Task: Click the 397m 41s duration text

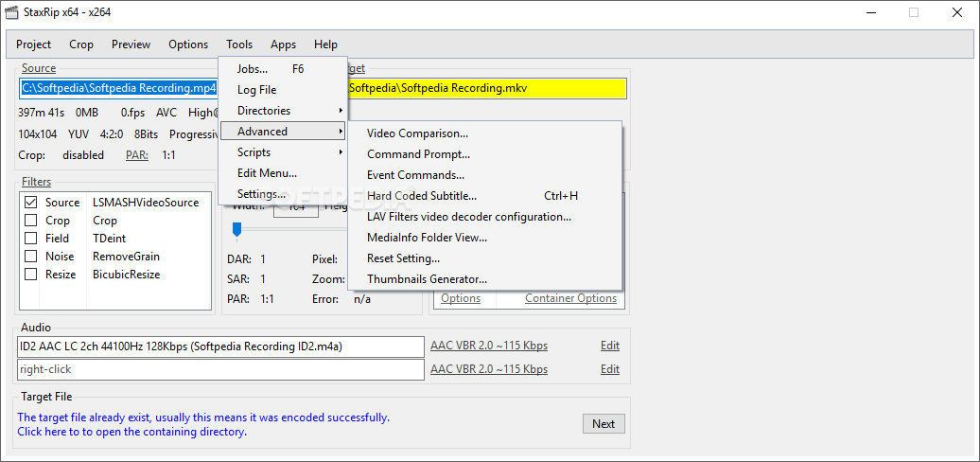Action: coord(42,113)
